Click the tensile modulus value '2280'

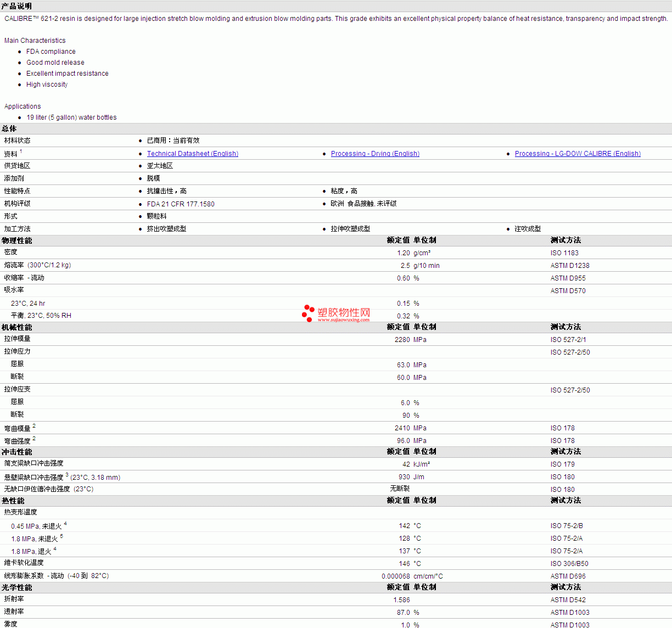[402, 340]
